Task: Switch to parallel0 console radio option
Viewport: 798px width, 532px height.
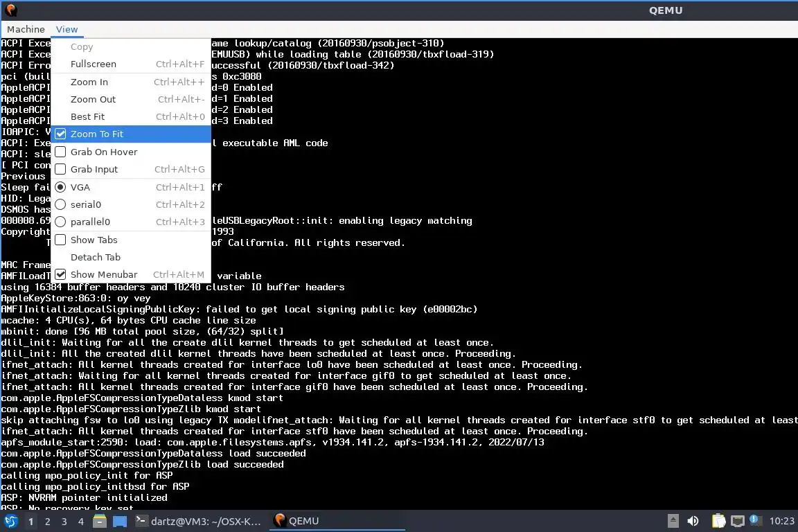Action: click(131, 222)
